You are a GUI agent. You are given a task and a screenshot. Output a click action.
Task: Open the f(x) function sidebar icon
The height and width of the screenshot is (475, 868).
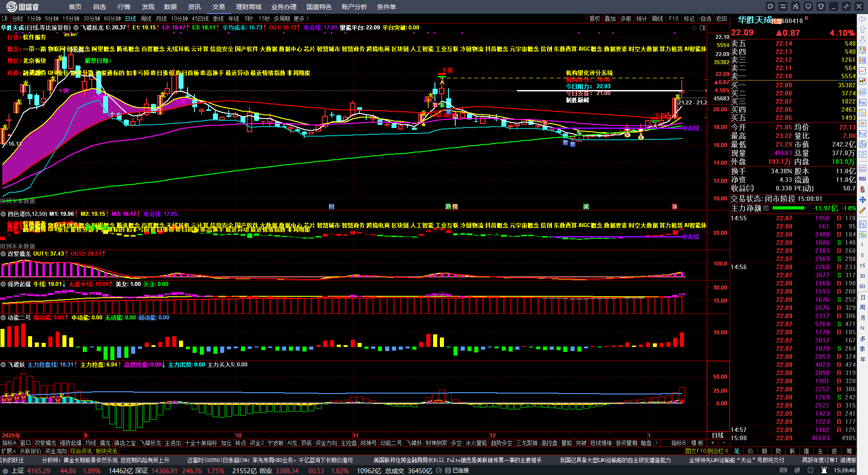[x=863, y=144]
